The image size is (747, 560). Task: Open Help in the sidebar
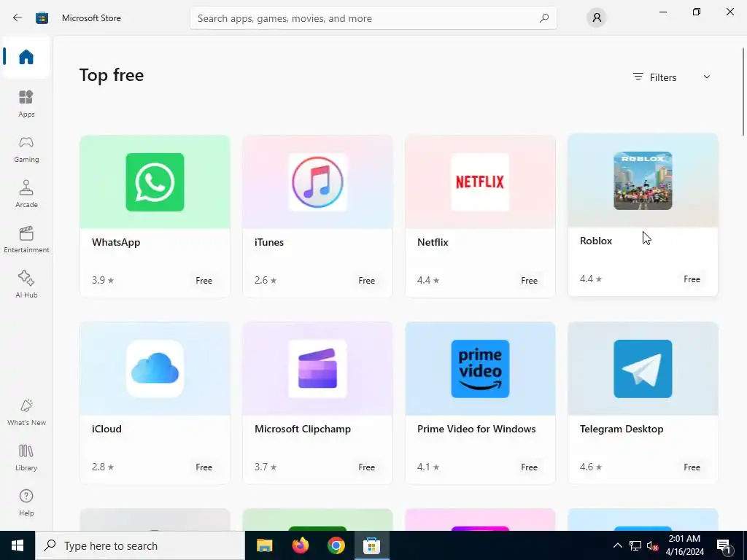(x=26, y=502)
